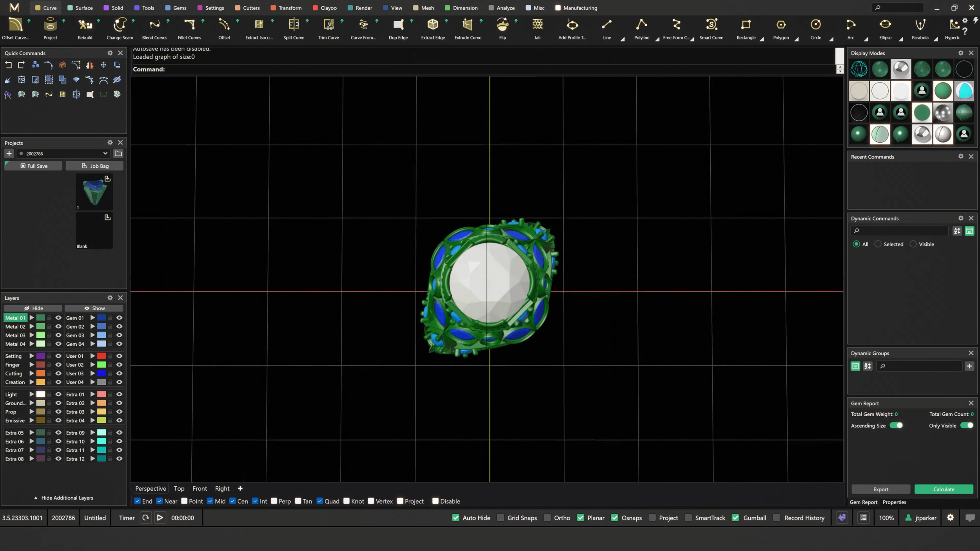Open application settings gear in status bar
The width and height of the screenshot is (980, 551).
[950, 518]
